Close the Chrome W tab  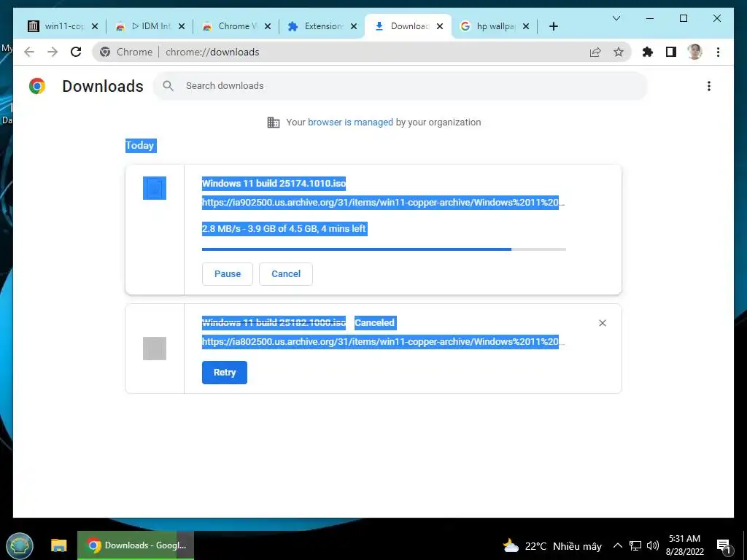tap(268, 27)
